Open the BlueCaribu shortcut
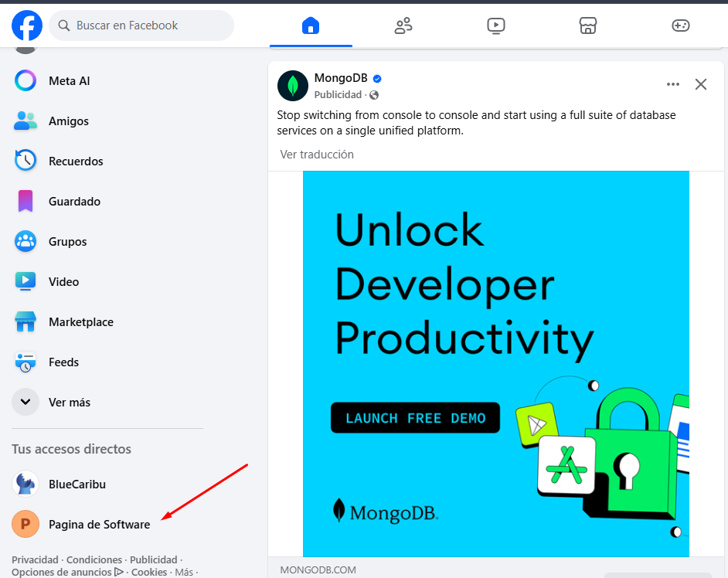Image resolution: width=728 pixels, height=578 pixels. click(x=77, y=484)
